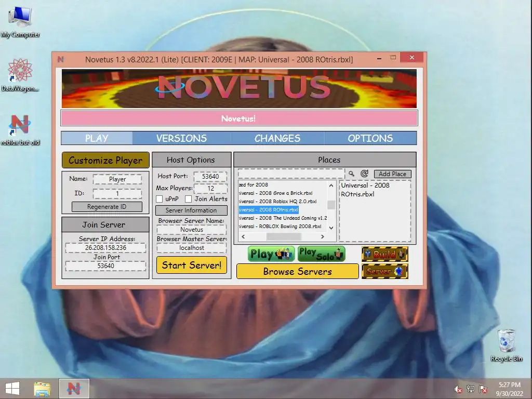Select '2008 The Undead Coming v1.2' place

click(282, 218)
